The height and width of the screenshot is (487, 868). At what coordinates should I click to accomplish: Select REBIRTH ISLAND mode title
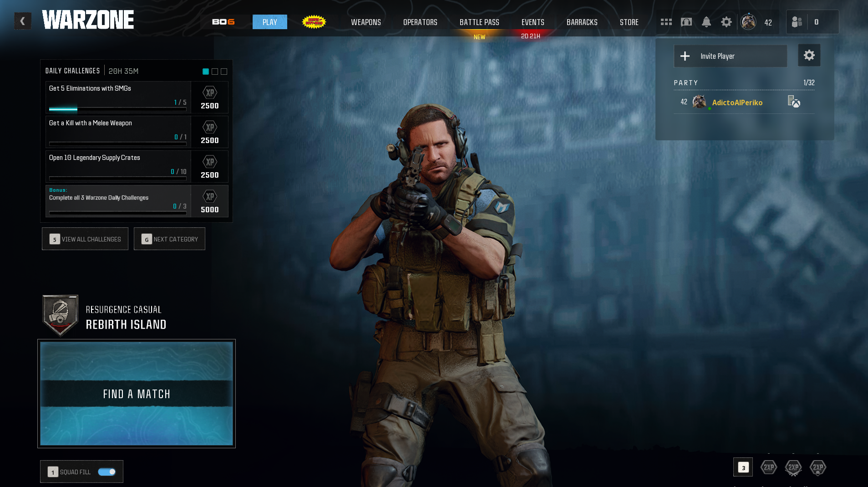pos(126,324)
